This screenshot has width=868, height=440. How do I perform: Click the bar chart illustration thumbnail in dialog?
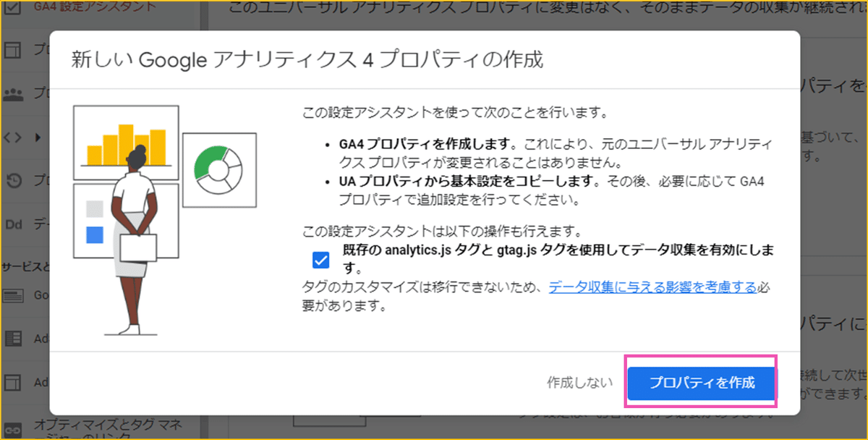(126, 143)
